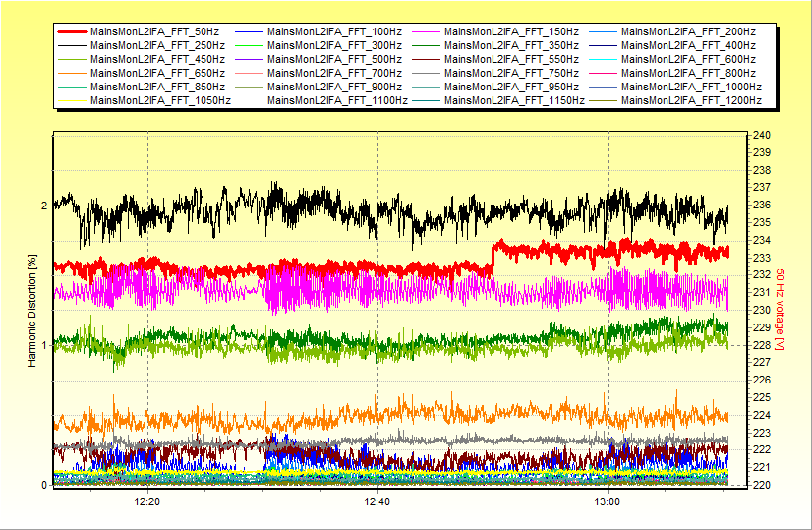
Task: Choose the MainsMonL2IFA_FFT_1200Hz legend entry
Action: tap(690, 100)
